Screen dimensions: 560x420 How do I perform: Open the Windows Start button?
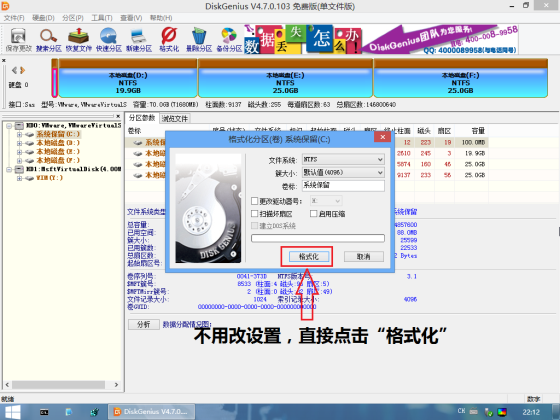click(x=13, y=412)
